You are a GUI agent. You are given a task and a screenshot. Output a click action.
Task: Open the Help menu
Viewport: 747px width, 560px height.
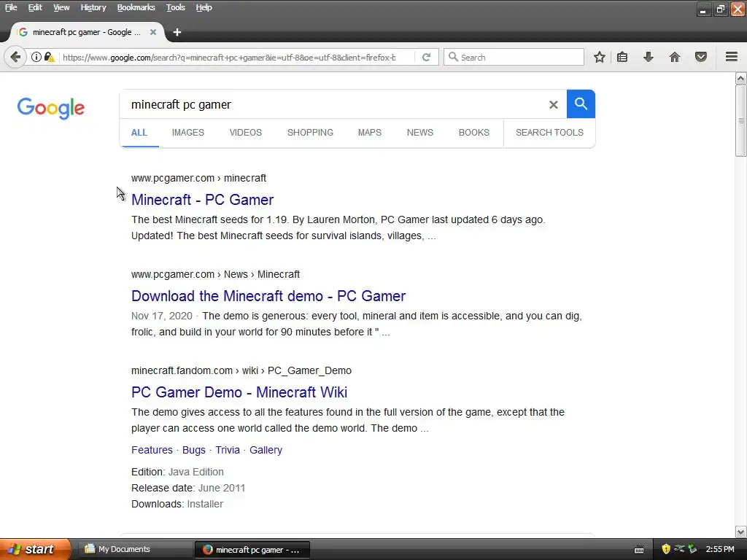[x=204, y=7]
